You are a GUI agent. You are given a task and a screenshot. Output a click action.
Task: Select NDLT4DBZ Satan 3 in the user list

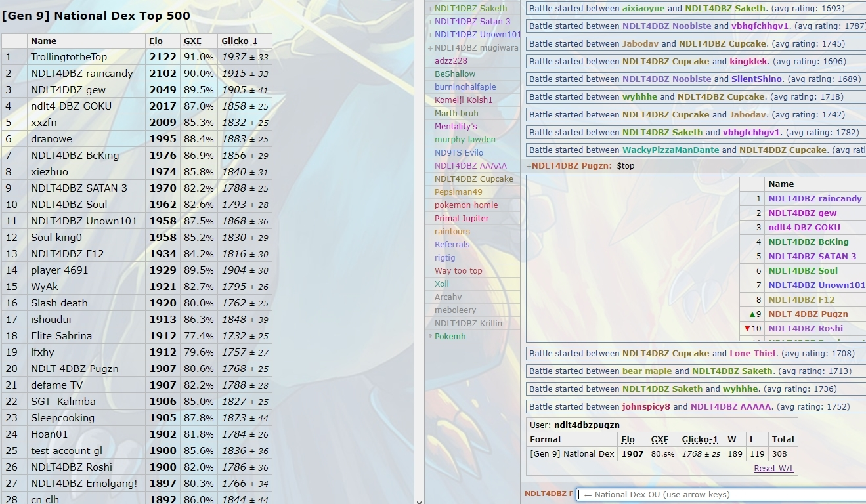coord(472,22)
